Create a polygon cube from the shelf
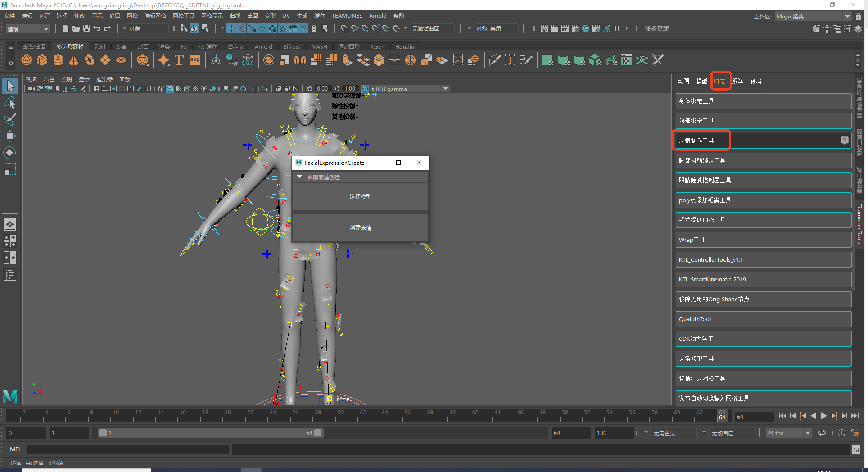868x472 pixels. [42, 60]
